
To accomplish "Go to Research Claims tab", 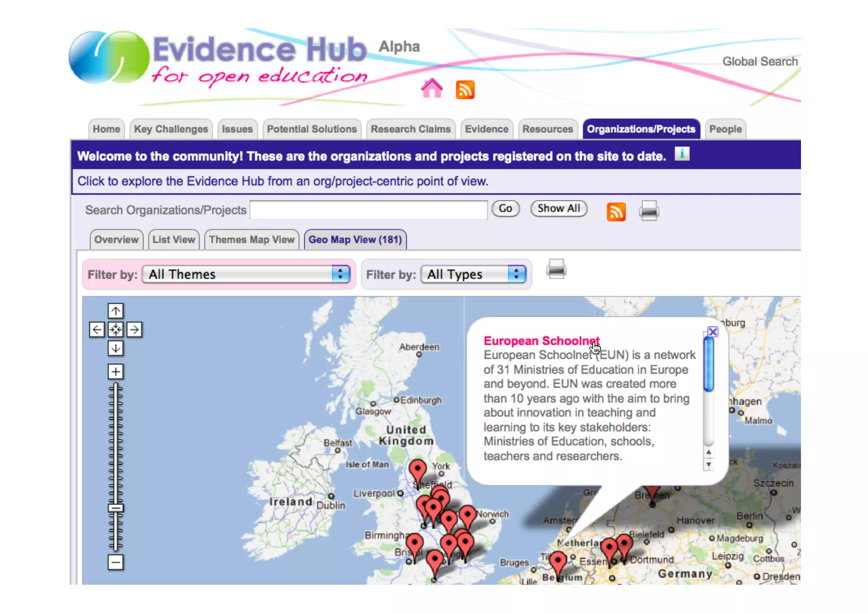I will point(410,129).
